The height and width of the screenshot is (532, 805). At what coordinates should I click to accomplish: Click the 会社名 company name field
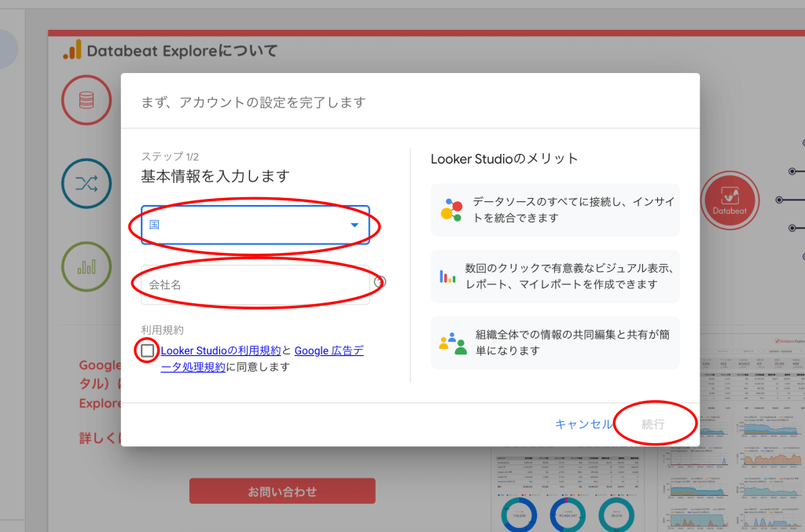pos(255,284)
